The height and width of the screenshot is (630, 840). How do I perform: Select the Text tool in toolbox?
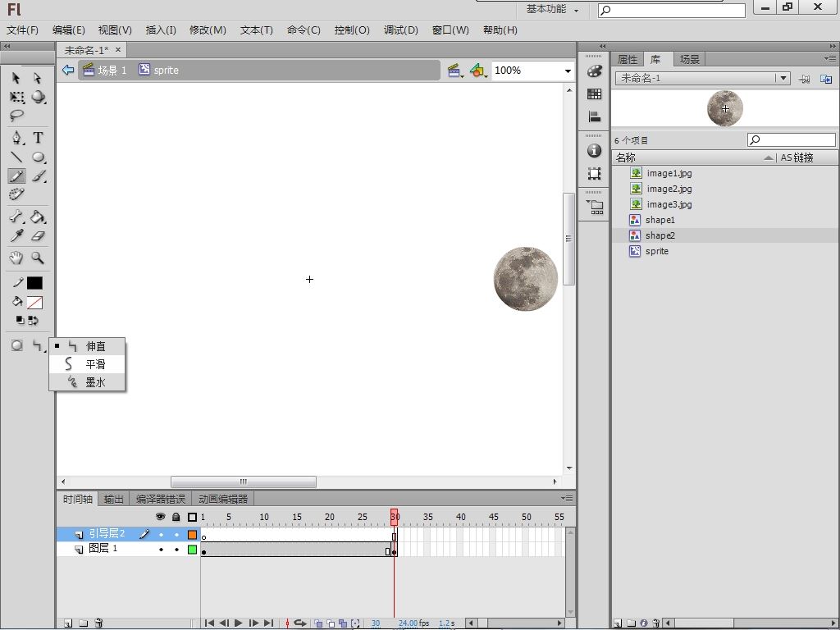click(x=38, y=138)
